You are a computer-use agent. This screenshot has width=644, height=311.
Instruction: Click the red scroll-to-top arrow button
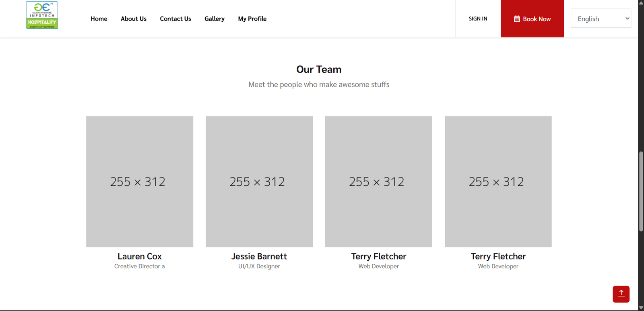pyautogui.click(x=621, y=294)
